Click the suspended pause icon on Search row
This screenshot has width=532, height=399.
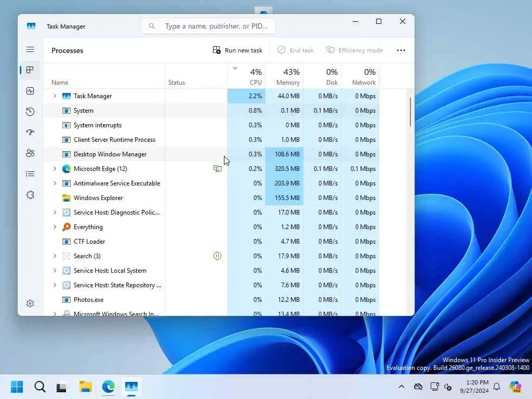(x=218, y=256)
